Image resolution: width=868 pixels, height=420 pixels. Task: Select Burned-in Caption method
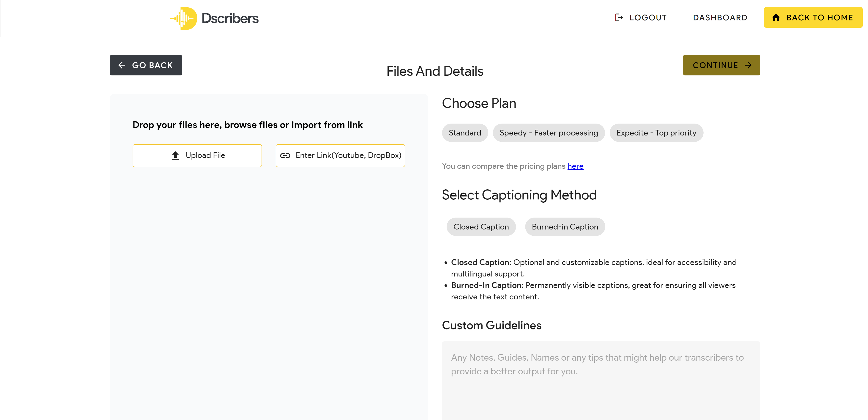point(564,227)
